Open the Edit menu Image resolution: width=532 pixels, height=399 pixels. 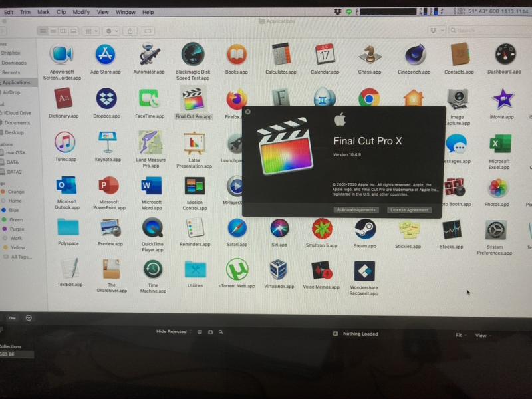(x=9, y=12)
